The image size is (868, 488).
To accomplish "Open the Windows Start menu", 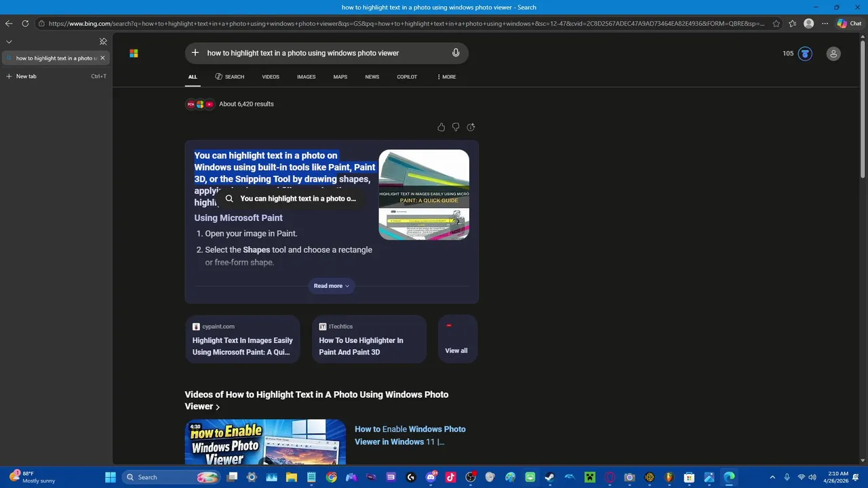I will (x=110, y=477).
